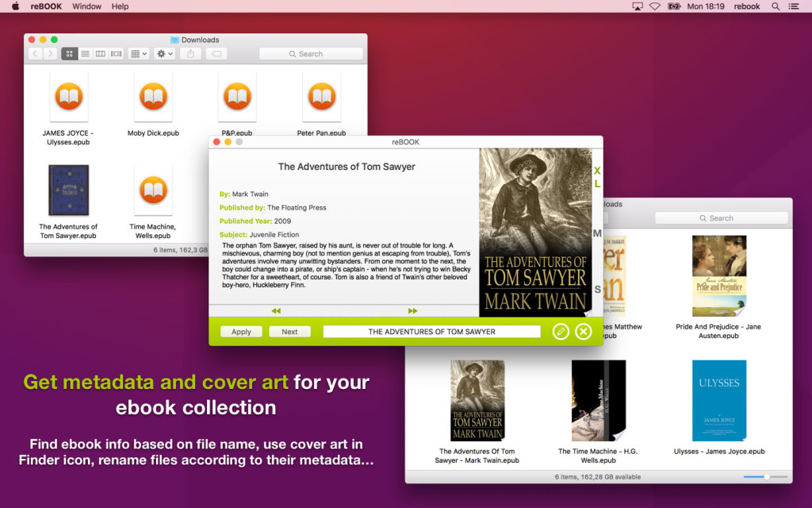Select The Adventures Of Tom Sawyer - Mark Twain.epub cover
The image size is (812, 508).
(477, 401)
